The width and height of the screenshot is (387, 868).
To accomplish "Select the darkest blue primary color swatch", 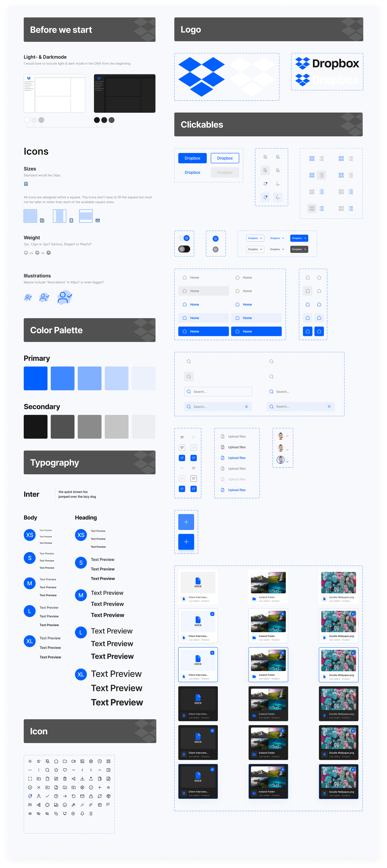I will click(36, 378).
